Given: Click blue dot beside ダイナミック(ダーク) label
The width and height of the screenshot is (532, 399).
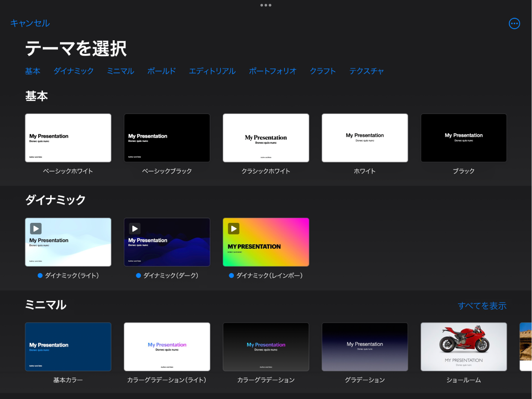Looking at the screenshot, I should coord(138,276).
